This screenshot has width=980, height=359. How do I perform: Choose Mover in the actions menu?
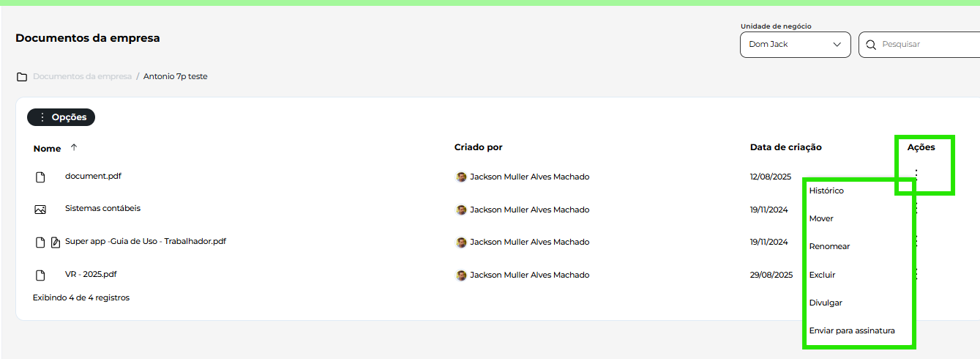pos(821,218)
